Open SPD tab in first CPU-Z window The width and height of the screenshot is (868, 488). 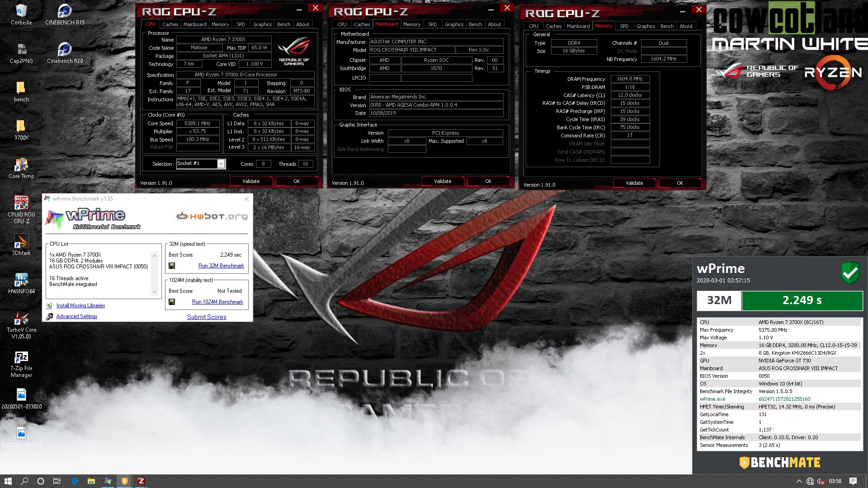pos(241,24)
